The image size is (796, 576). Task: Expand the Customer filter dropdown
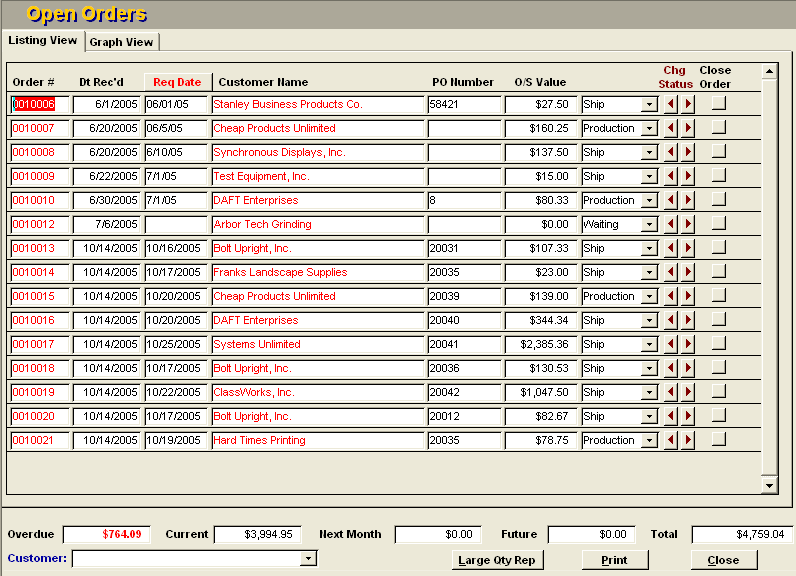(308, 558)
